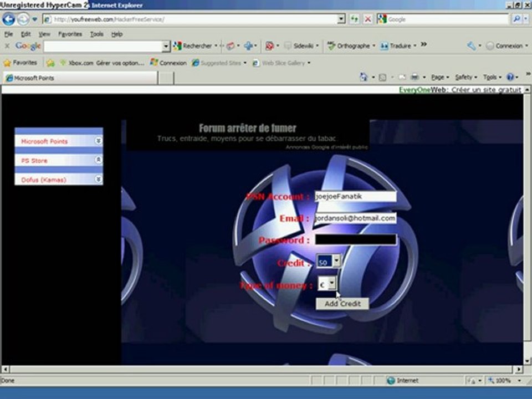This screenshot has height=399, width=532.
Task: Click the Favorites star button
Action: coord(21,63)
